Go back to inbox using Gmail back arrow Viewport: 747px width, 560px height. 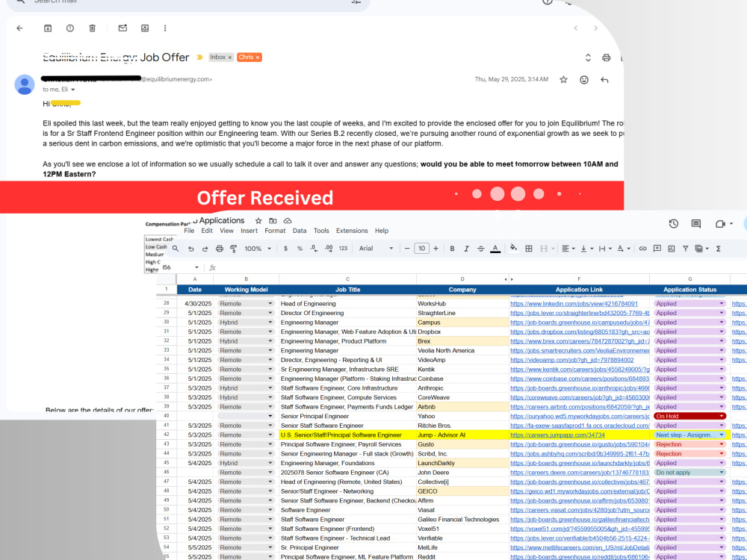point(19,28)
